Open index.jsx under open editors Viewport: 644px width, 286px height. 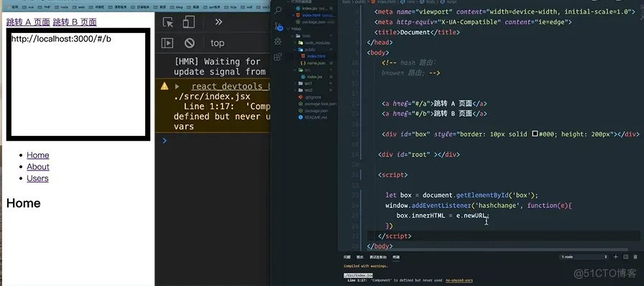point(309,8)
